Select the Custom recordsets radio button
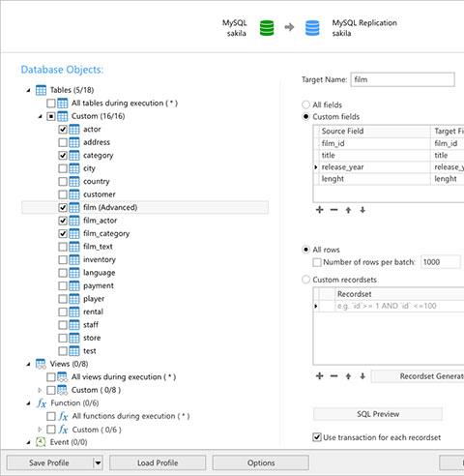The height and width of the screenshot is (476, 464). point(305,280)
